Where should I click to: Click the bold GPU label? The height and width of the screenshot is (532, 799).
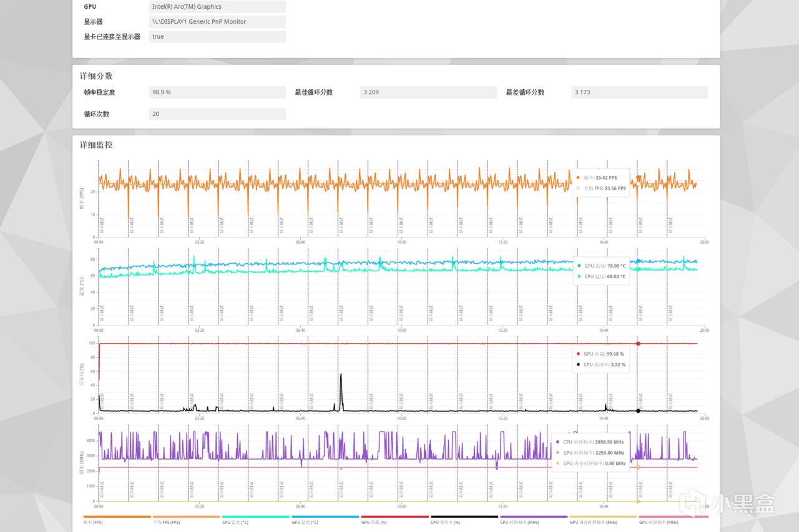[90, 7]
